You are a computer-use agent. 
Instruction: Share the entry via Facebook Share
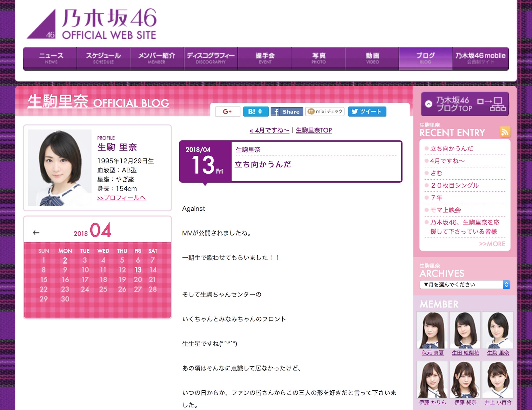pos(287,112)
